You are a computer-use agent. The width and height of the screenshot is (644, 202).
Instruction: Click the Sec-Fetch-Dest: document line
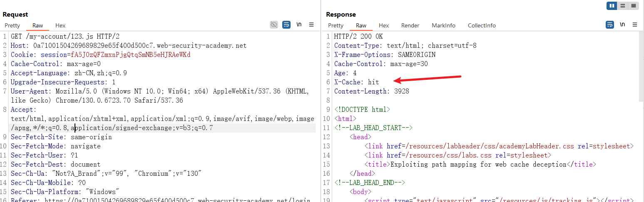[56, 165]
